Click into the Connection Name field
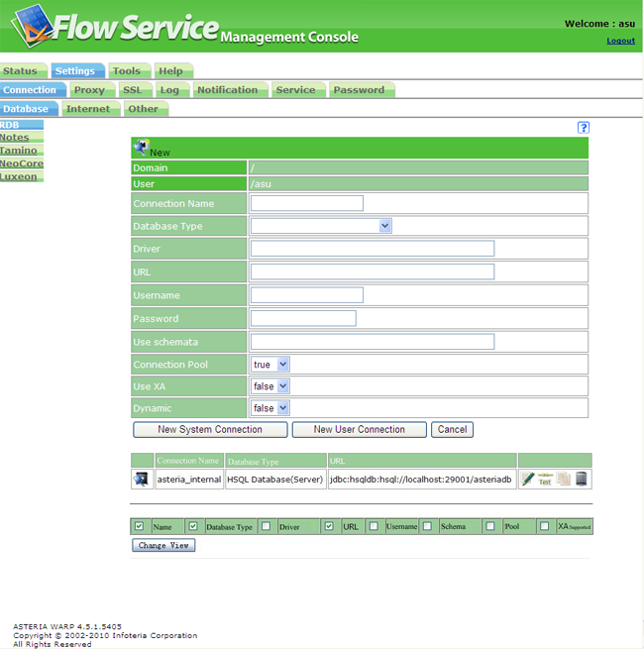 (306, 203)
